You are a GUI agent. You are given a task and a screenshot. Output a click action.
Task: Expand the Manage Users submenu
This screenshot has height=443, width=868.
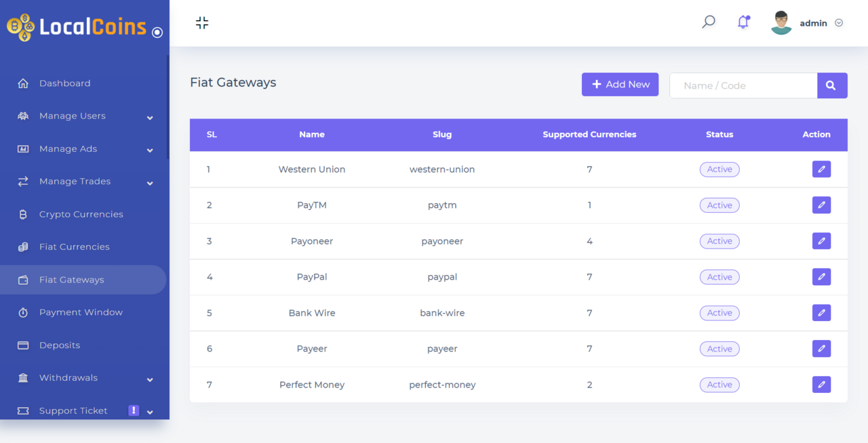(x=150, y=118)
